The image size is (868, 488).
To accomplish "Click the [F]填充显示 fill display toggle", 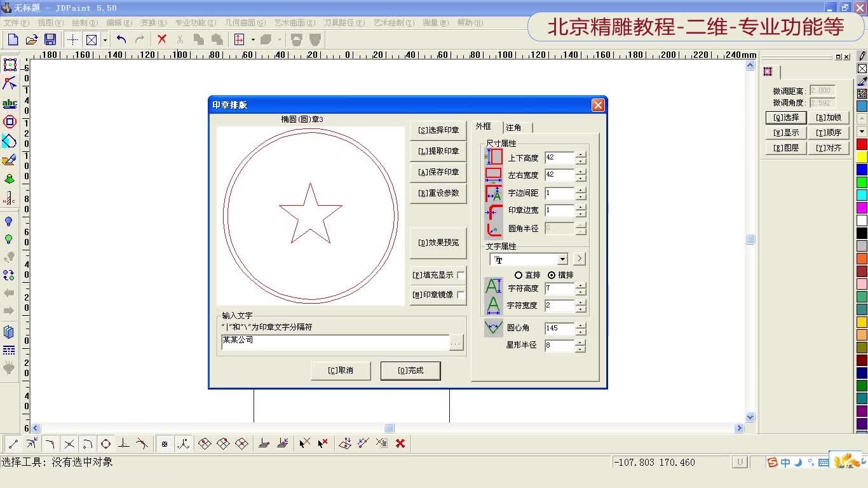I will 438,276.
